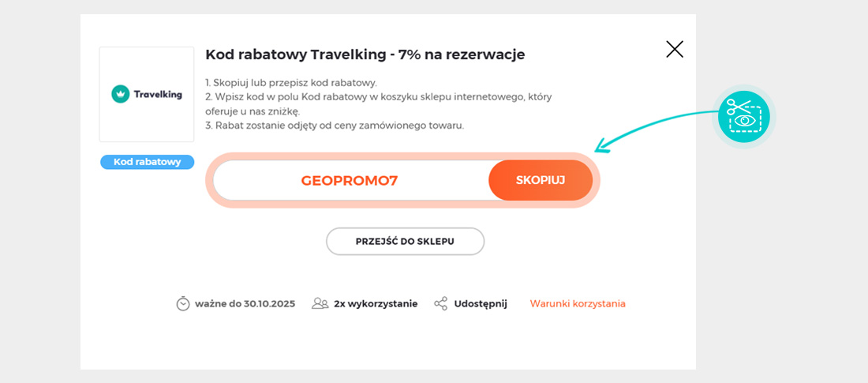Click the '2x wykorzystanie' usage text
Viewport: 868px width, 383px height.
click(376, 303)
